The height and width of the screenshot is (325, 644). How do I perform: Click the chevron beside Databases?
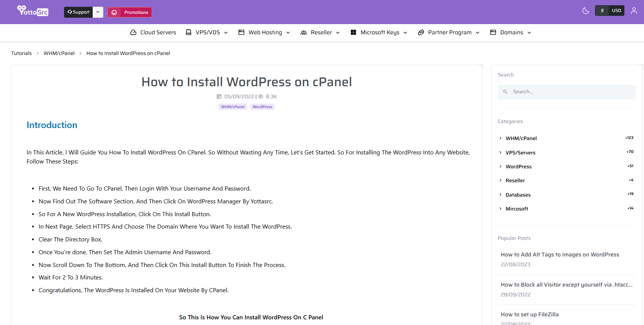click(500, 195)
